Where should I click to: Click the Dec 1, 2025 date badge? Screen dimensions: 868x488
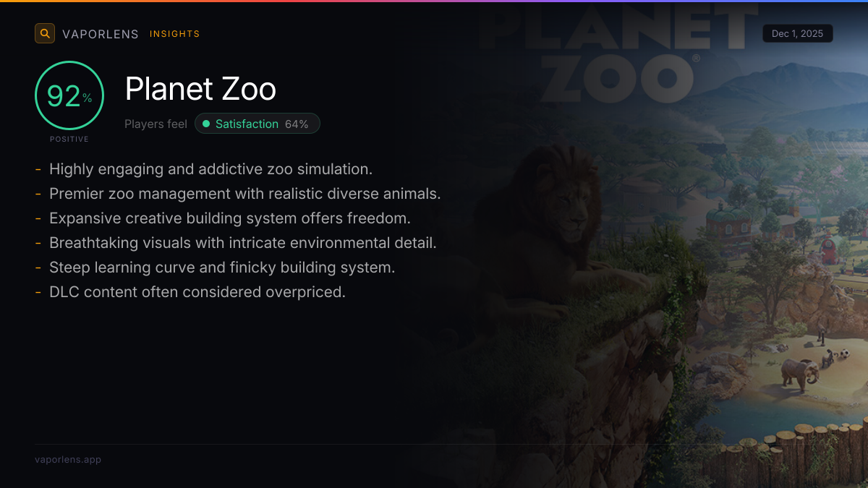pyautogui.click(x=797, y=34)
